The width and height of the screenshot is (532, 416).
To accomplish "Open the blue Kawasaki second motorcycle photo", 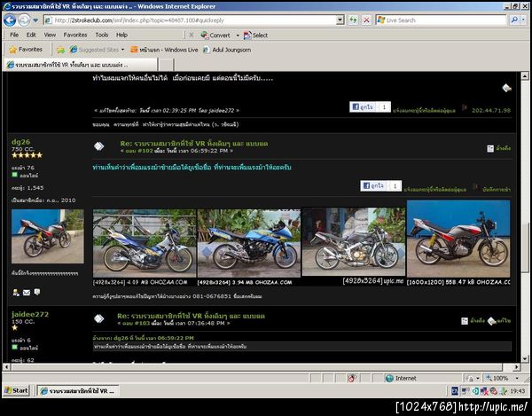I will point(248,243).
